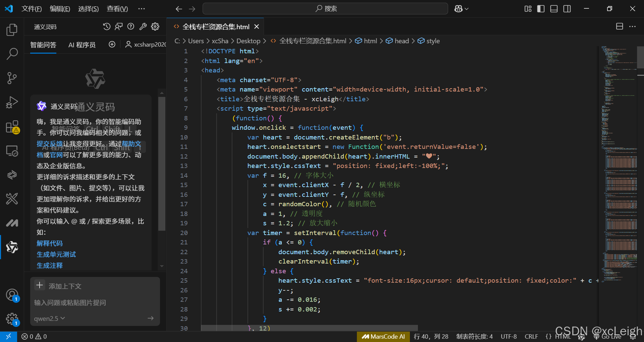
Task: Add context with 添加上下文 button
Action: point(58,286)
